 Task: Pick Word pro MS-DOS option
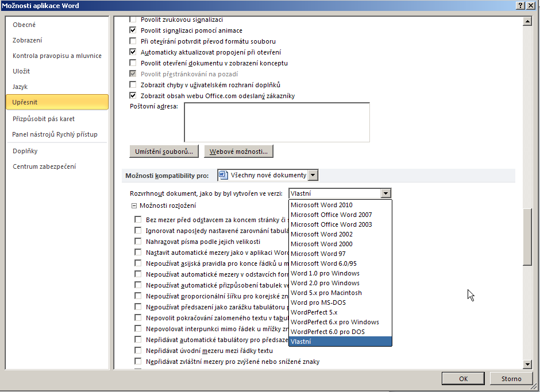tap(340, 302)
